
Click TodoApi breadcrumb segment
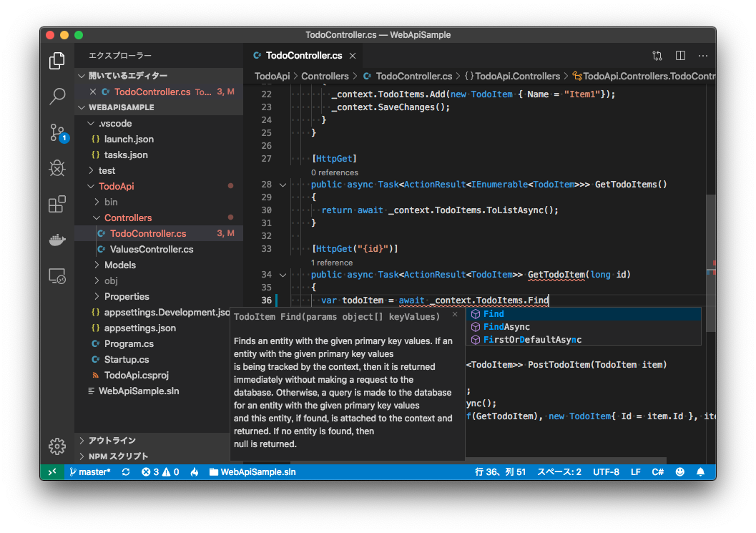click(x=273, y=77)
